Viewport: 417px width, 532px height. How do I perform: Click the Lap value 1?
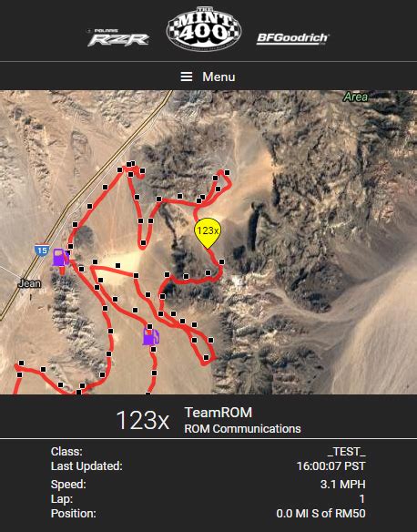(x=362, y=499)
